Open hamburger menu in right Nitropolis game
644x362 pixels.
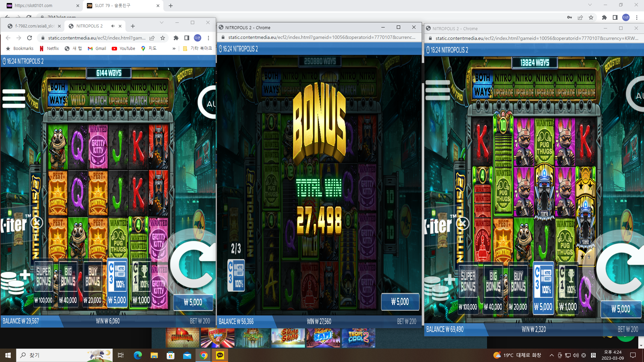438,90
